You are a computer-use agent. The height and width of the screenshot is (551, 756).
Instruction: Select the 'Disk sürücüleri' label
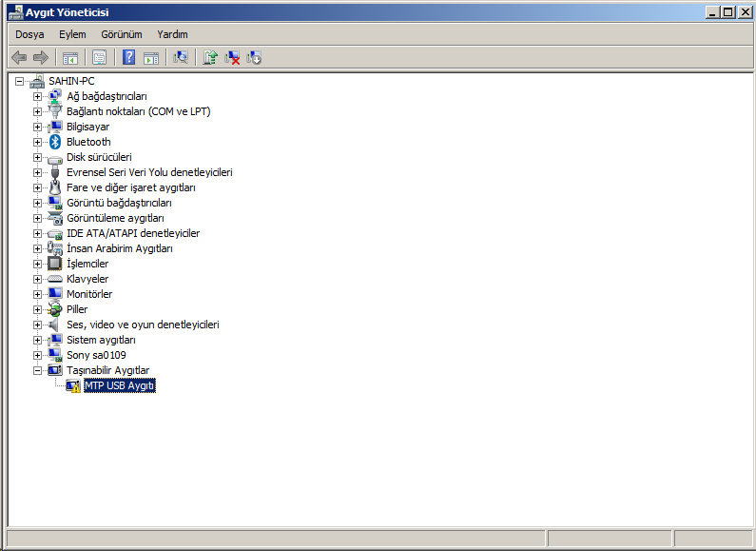99,157
